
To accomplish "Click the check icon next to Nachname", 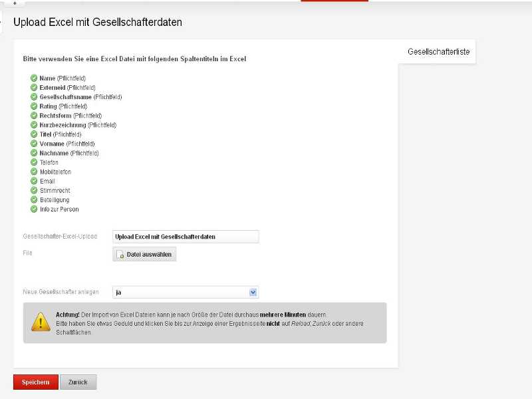I will pyautogui.click(x=34, y=153).
